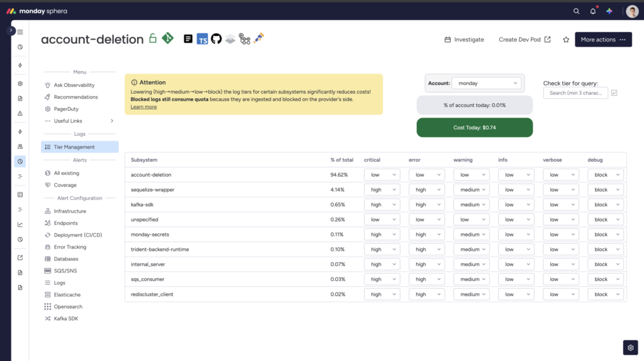This screenshot has width=644, height=361.
Task: Open the user profile avatar
Action: point(632,11)
